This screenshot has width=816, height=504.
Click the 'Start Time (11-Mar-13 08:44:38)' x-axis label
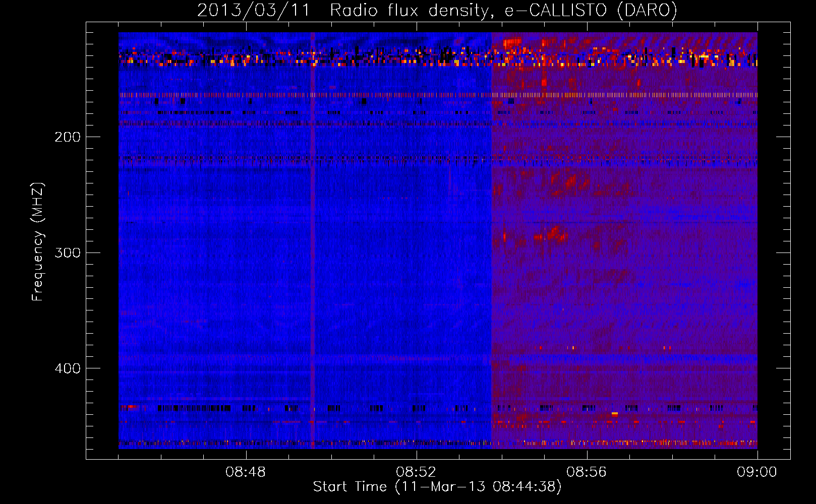point(437,487)
